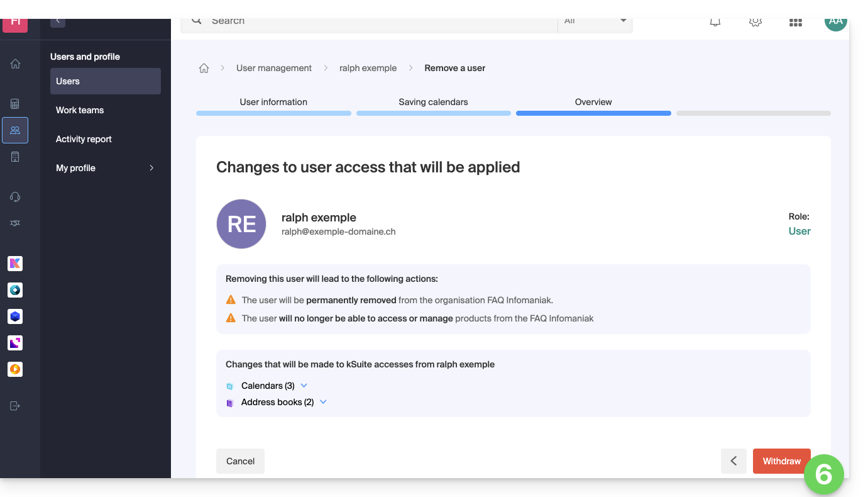Open the users management sidebar icon
Screen dimensions: 868x497
pyautogui.click(x=15, y=130)
